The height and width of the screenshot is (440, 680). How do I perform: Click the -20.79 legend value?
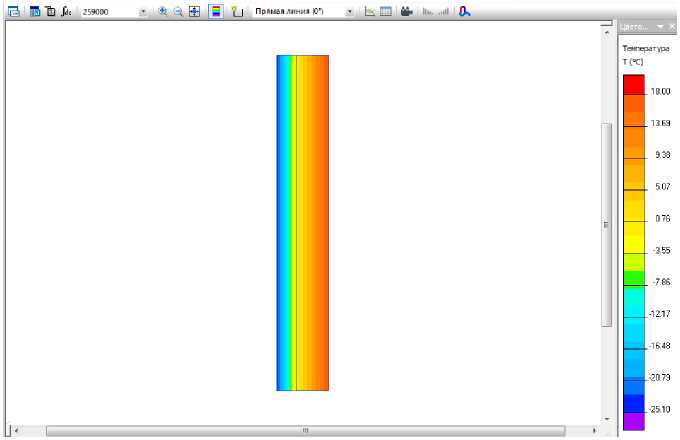coord(660,378)
